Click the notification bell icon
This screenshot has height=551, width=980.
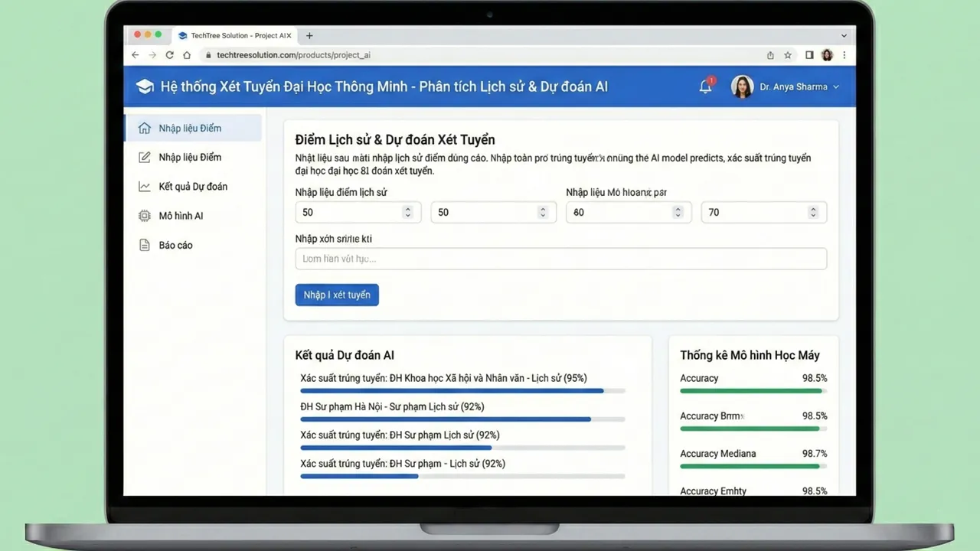click(705, 86)
